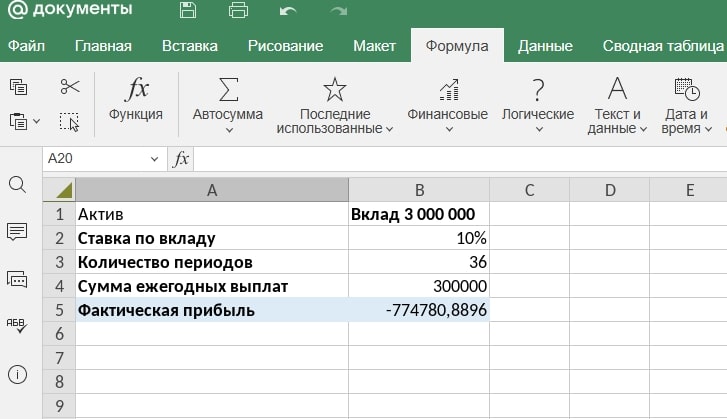
Task: Select the Формула tab
Action: 457,45
